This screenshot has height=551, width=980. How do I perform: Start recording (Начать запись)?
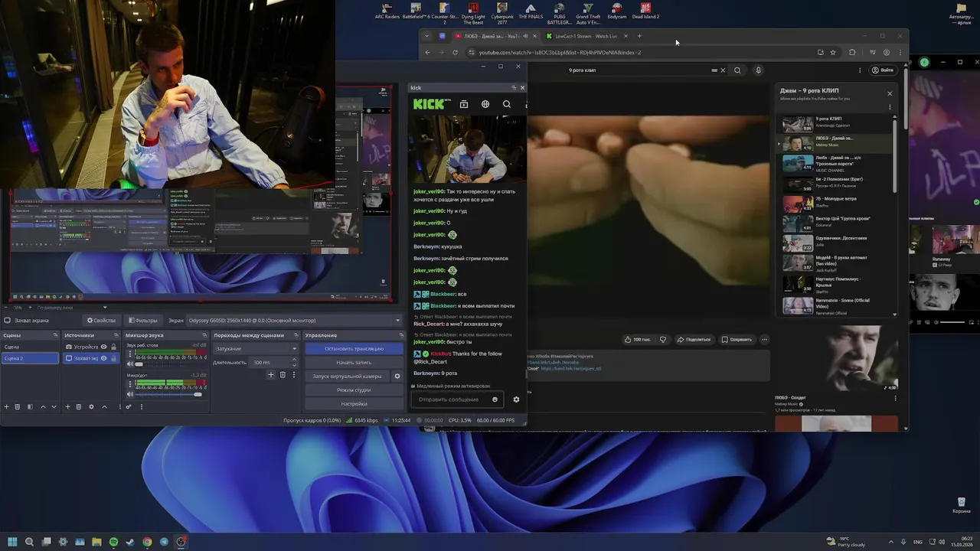click(x=354, y=363)
